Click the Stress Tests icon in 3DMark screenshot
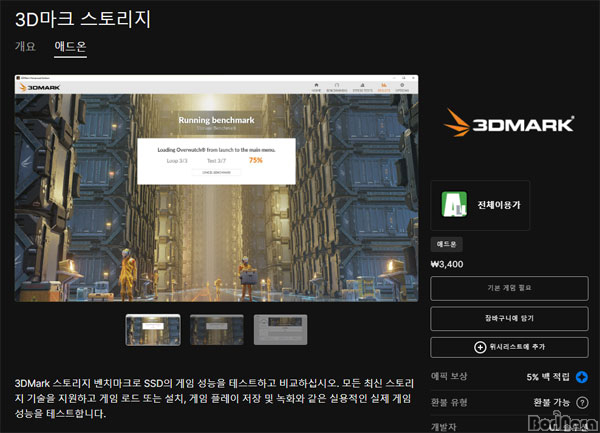Image resolution: width=600 pixels, height=433 pixels. (362, 87)
